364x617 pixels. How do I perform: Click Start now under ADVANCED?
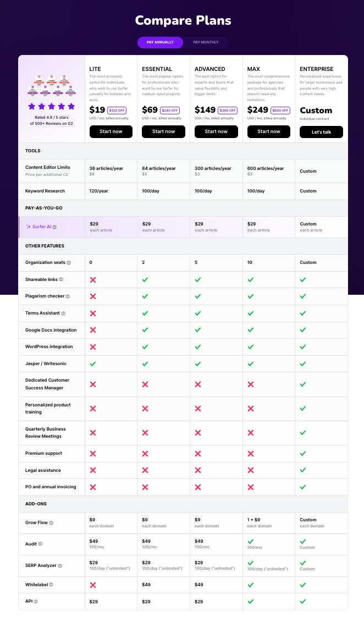click(x=216, y=131)
